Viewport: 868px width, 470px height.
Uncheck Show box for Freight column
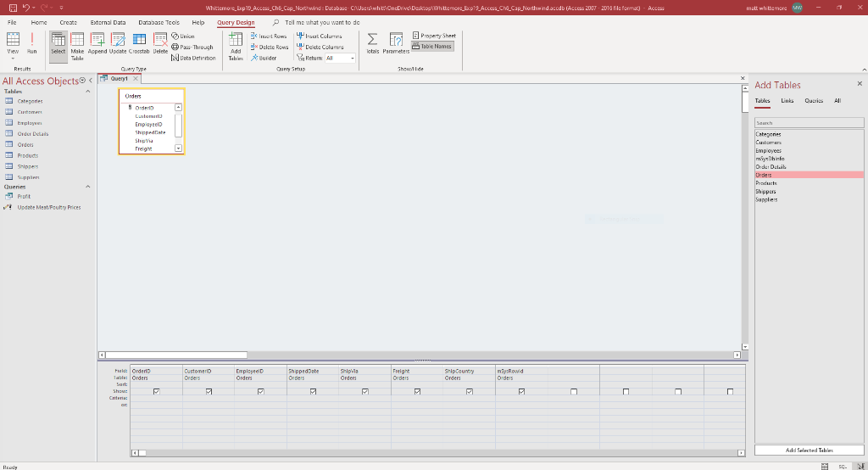pos(417,391)
